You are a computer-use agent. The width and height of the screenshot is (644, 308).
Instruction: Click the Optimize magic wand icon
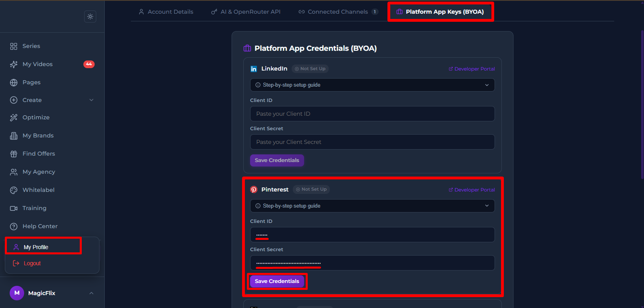(x=14, y=118)
